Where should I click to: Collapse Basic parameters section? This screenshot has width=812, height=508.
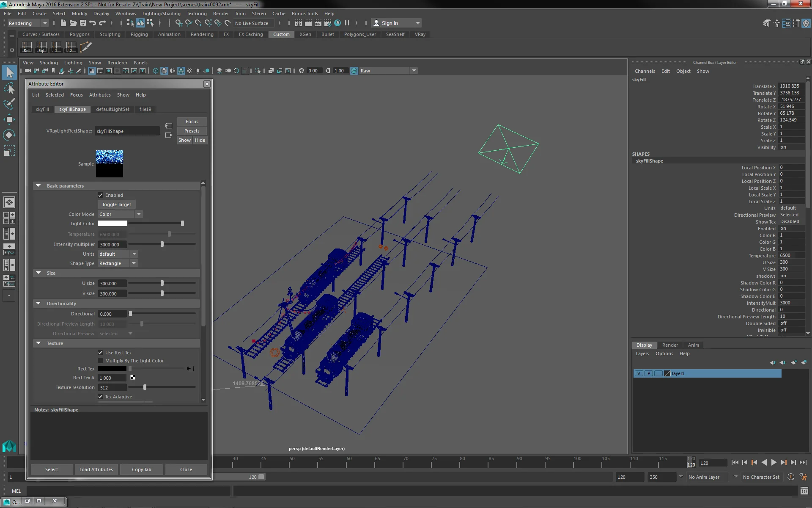[38, 186]
